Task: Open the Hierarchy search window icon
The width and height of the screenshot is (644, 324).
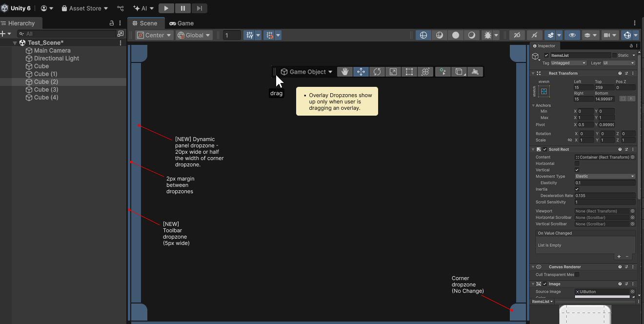Action: [x=121, y=34]
